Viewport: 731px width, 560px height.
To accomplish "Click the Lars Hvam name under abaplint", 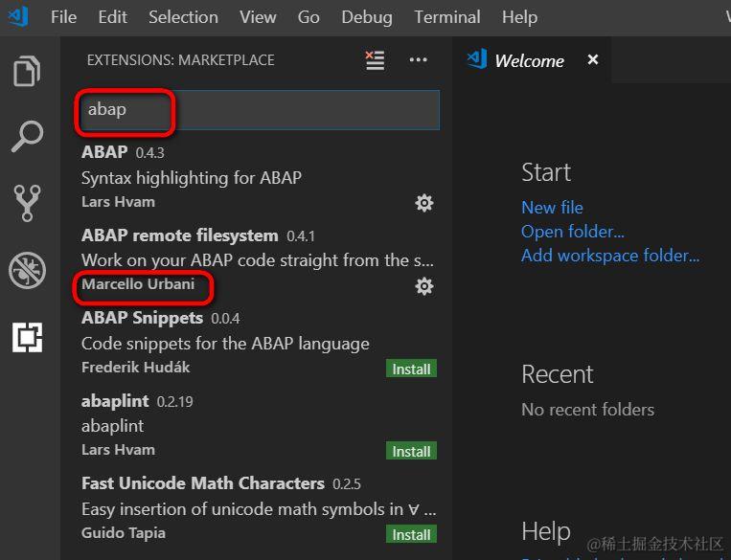I will 119,450.
